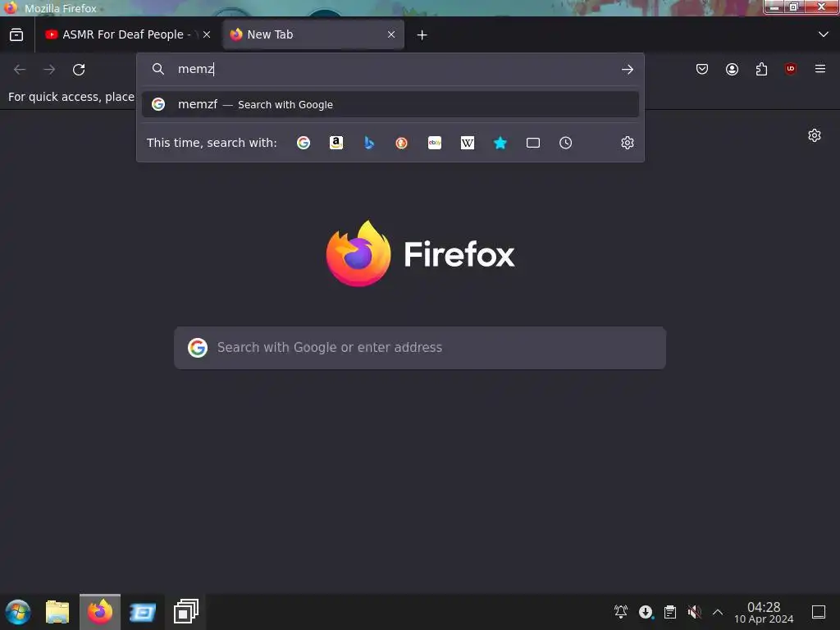Open the downloads updates tray icon
This screenshot has width=840, height=630.
coord(646,612)
